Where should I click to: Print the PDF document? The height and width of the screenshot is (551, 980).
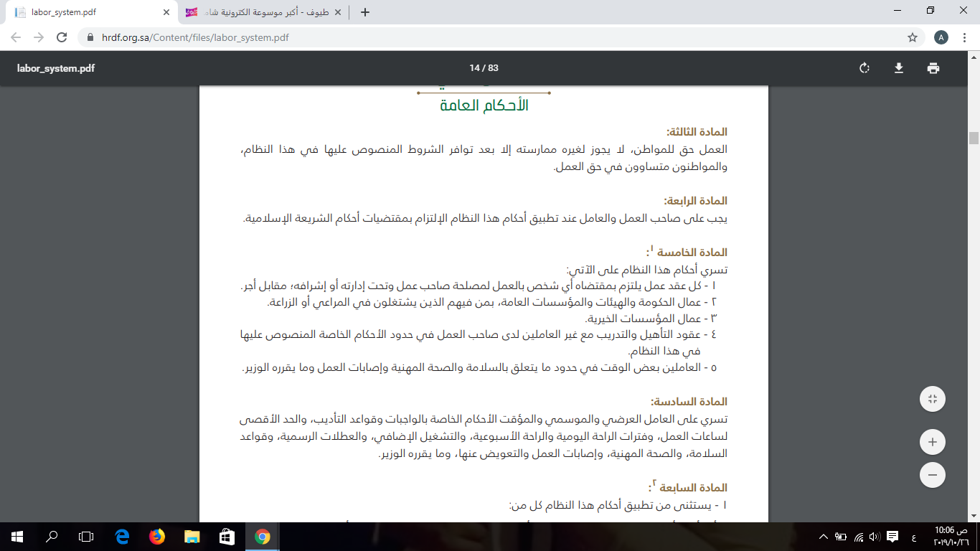933,68
